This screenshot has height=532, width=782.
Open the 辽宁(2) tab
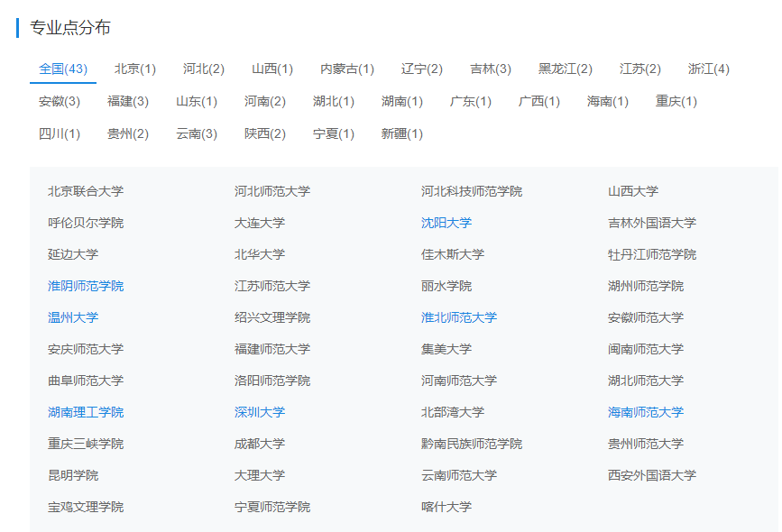(x=422, y=69)
